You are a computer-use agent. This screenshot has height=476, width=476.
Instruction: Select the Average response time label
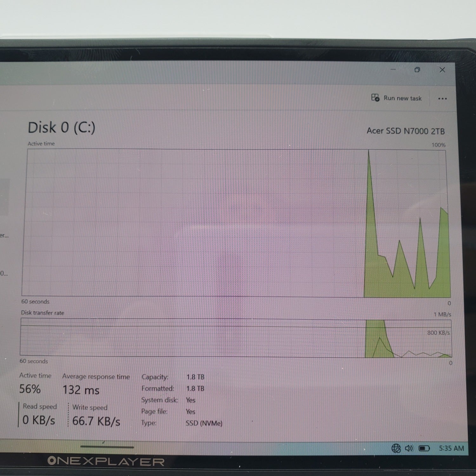tap(96, 377)
